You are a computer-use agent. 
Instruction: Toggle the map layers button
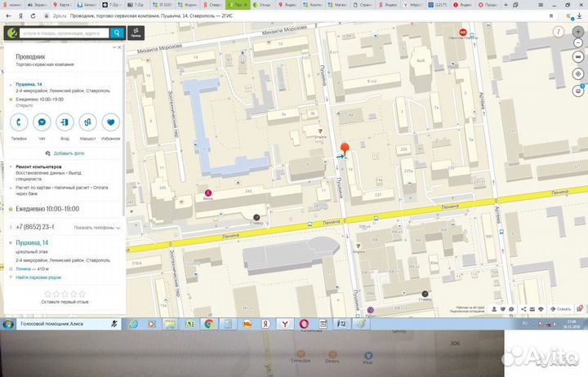point(578,90)
